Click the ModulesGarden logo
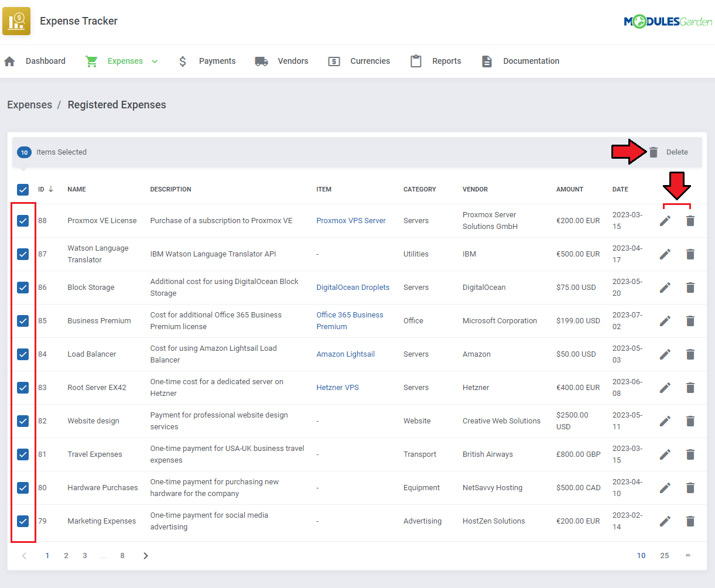The height and width of the screenshot is (588, 715). coord(668,22)
